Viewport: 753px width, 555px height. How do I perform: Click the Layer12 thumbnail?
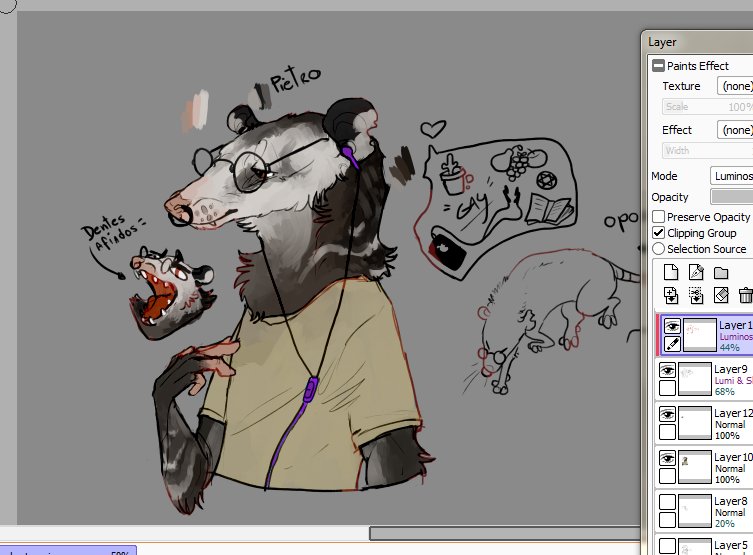tap(694, 423)
